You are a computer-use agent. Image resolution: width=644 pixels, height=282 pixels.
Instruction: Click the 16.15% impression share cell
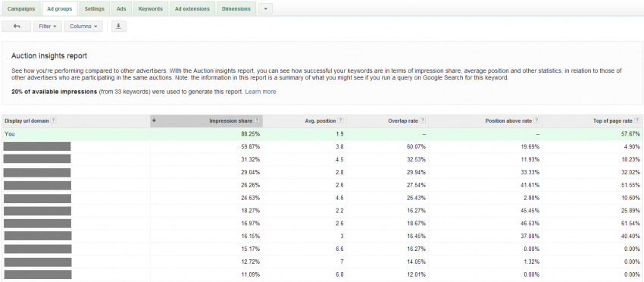pos(251,237)
